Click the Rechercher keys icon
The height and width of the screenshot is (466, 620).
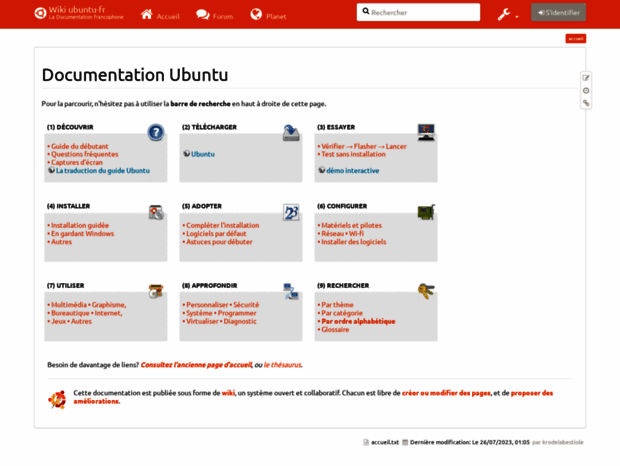tap(426, 292)
